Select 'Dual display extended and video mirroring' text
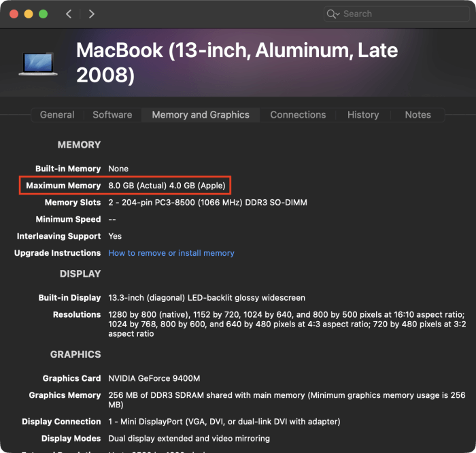476x453 pixels. coord(189,439)
